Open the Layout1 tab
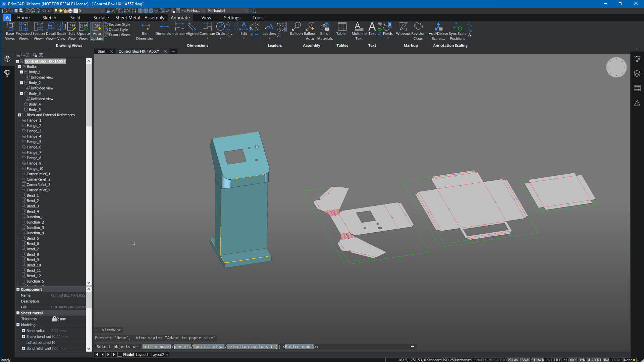The width and height of the screenshot is (644, 362). 142,355
